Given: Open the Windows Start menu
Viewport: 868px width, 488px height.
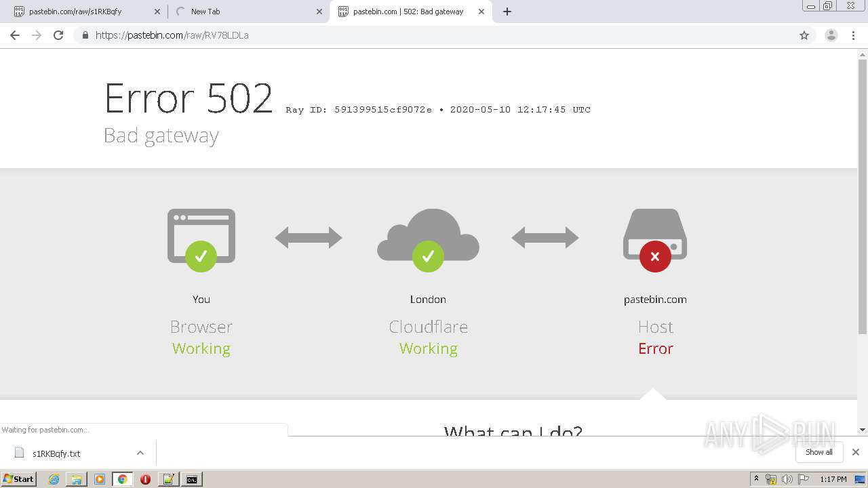Looking at the screenshot, I should 18,479.
